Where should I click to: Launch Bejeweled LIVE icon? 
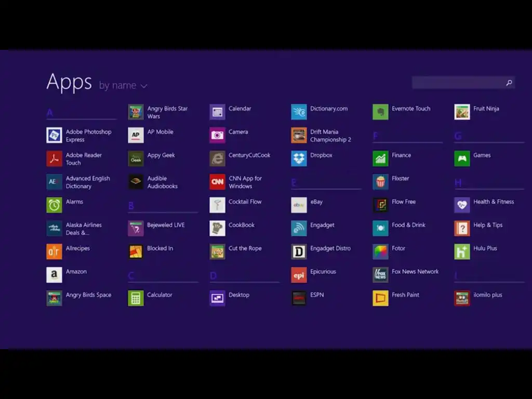pyautogui.click(x=136, y=229)
